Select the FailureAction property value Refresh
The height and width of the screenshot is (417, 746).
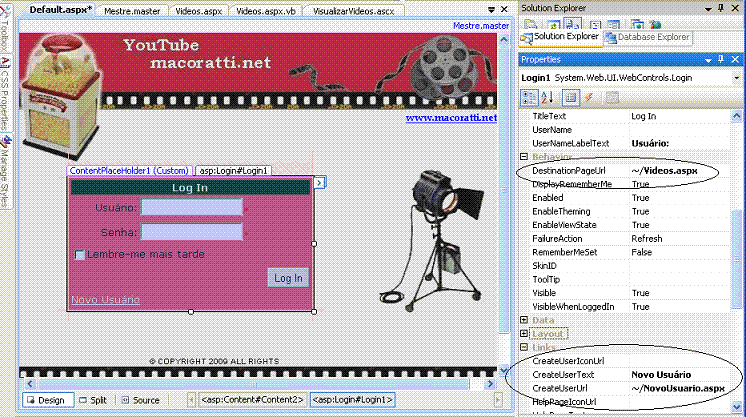coord(679,238)
